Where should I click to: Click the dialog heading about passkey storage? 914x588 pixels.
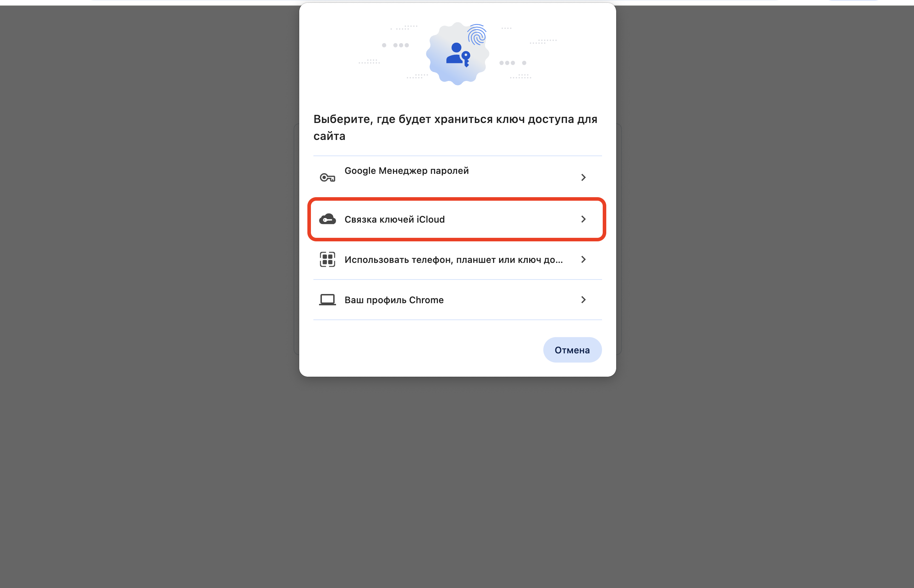456,128
